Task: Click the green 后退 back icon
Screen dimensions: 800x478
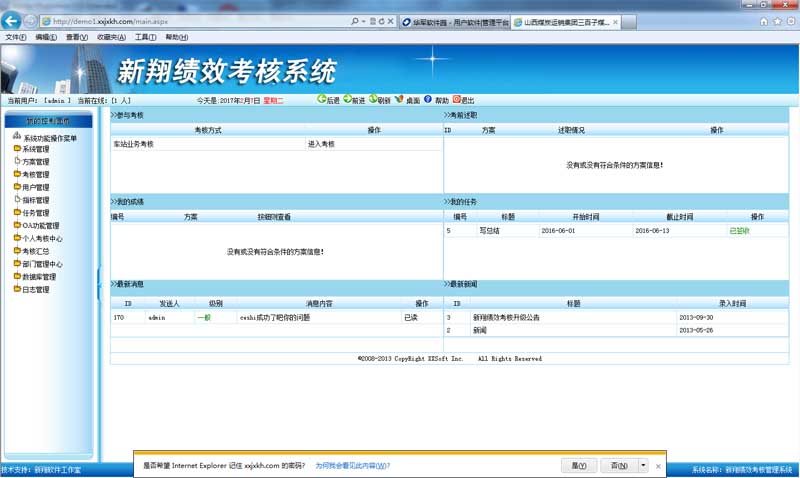Action: pyautogui.click(x=321, y=100)
